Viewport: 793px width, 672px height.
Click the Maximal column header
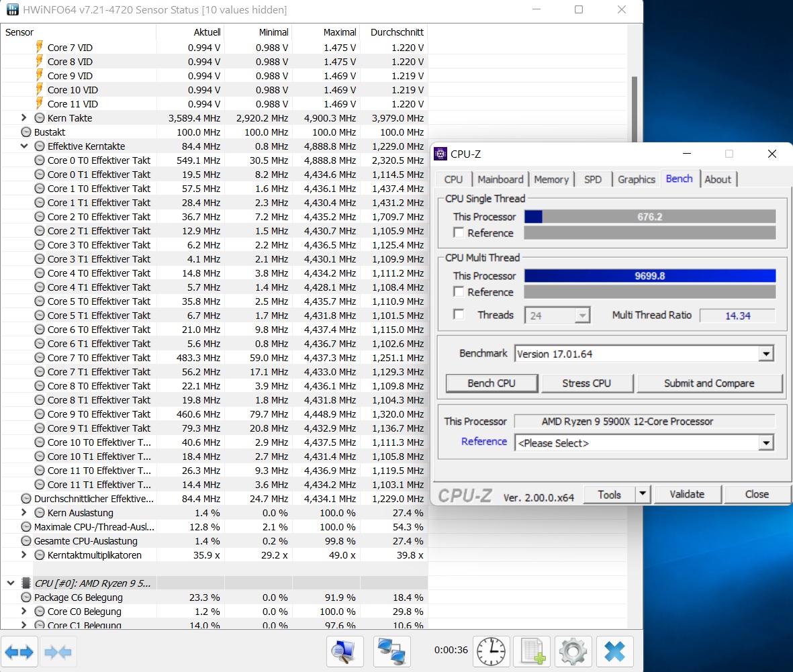[x=325, y=32]
